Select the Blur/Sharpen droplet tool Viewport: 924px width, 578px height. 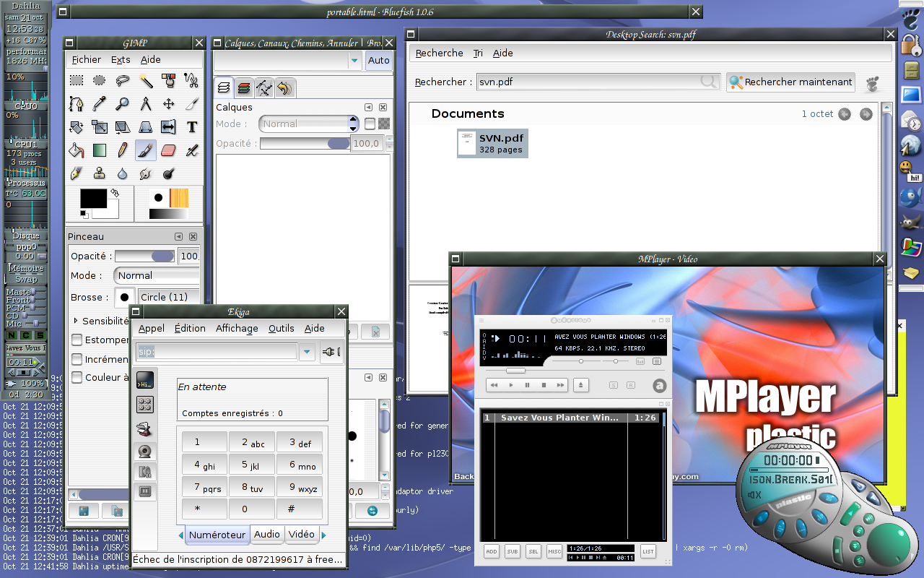pyautogui.click(x=123, y=173)
